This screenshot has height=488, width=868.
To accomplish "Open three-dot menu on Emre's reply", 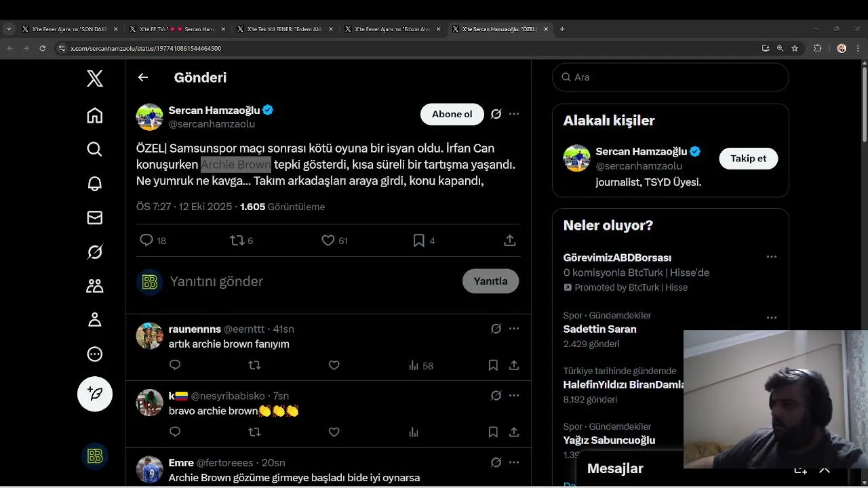I will coord(514,462).
